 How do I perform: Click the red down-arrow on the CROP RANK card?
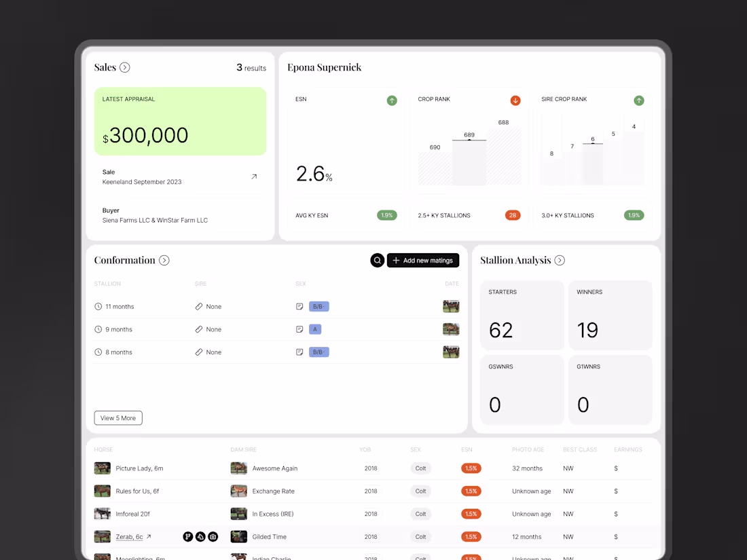click(x=515, y=100)
